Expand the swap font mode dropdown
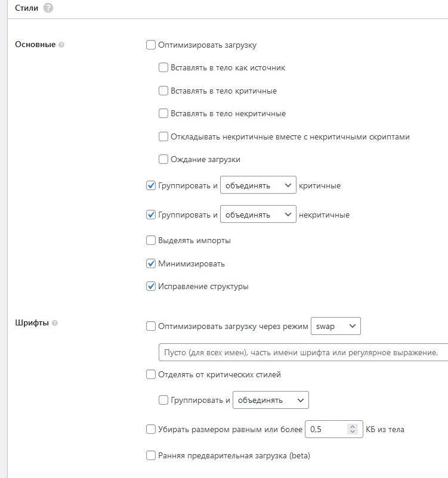448x478 pixels. point(336,326)
